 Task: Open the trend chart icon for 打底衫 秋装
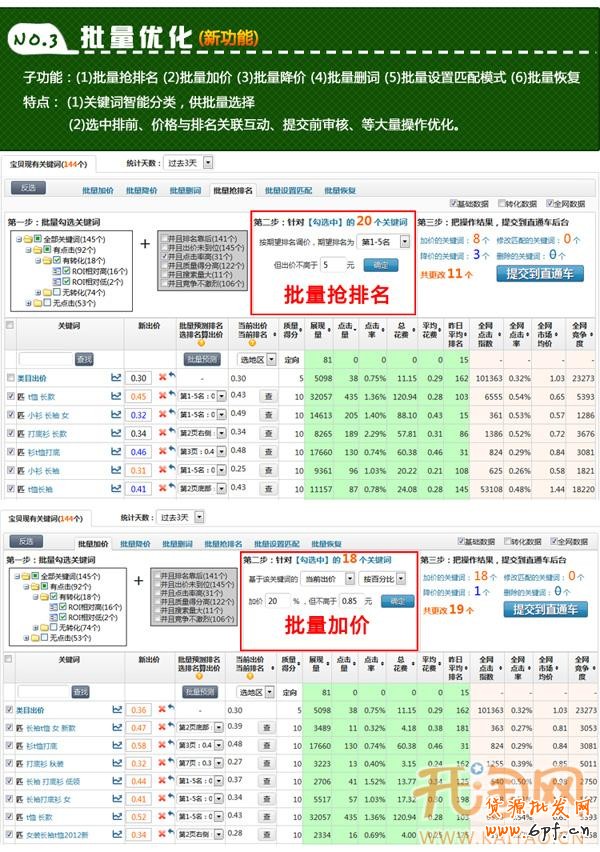click(116, 763)
